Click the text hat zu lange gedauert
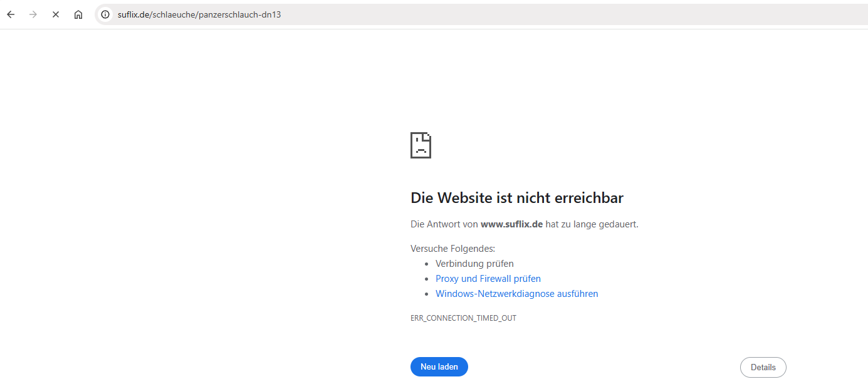868x389 pixels. 592,224
